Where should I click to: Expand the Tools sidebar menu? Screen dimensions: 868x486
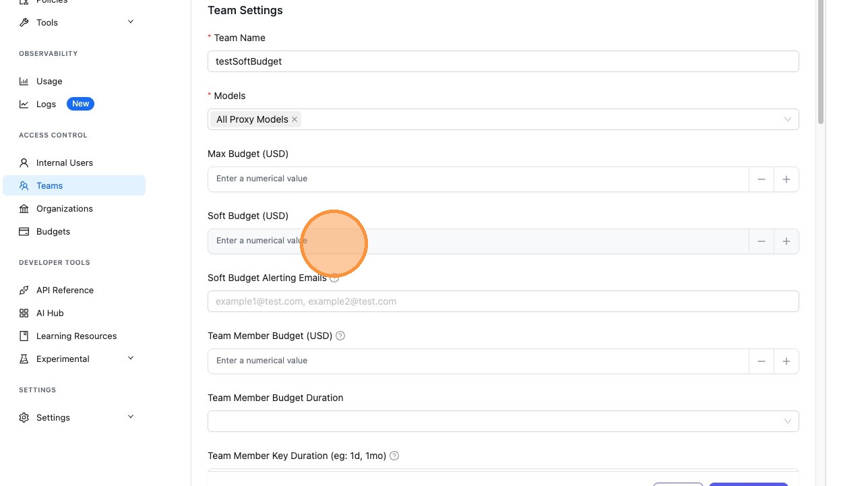point(131,22)
